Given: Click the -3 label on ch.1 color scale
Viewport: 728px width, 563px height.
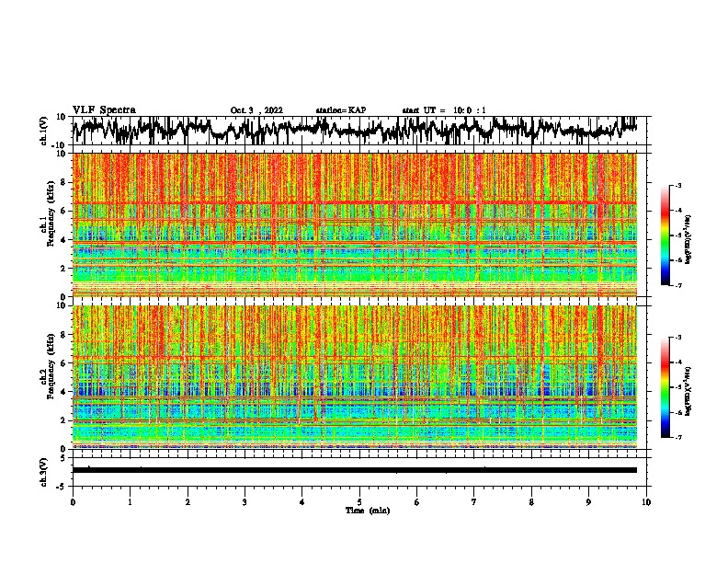Looking at the screenshot, I should (x=677, y=186).
